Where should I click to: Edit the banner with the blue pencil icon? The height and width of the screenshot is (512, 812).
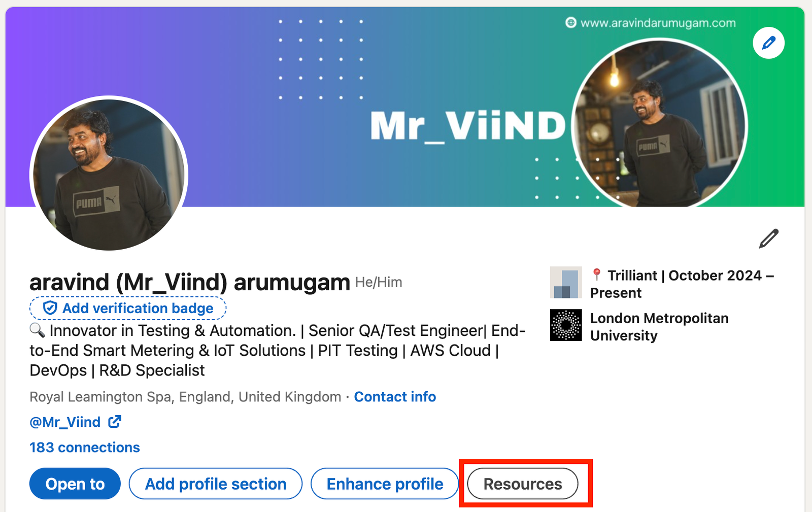click(768, 43)
